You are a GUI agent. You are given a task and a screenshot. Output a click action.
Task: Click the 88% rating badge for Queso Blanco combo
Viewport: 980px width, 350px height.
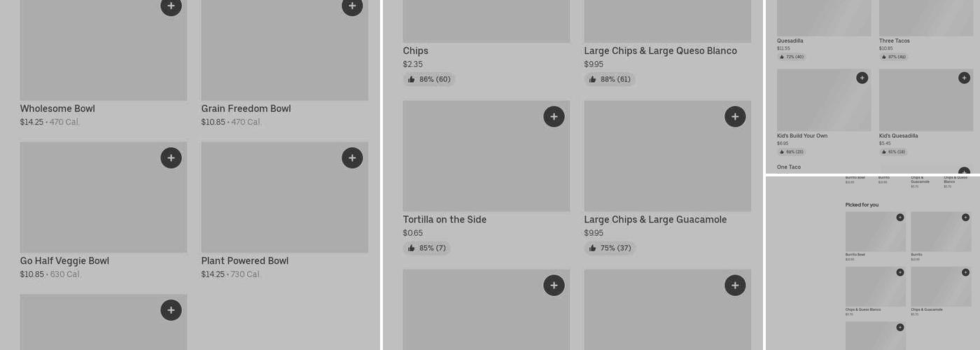pyautogui.click(x=610, y=80)
